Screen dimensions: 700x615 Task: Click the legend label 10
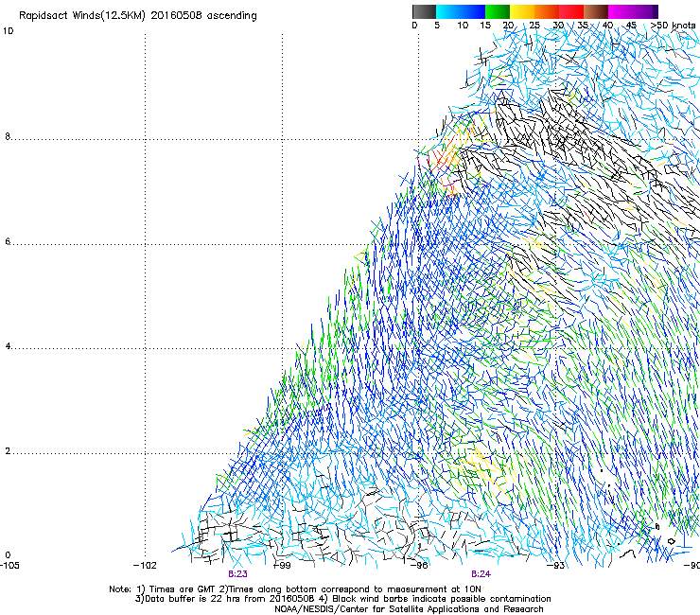(463, 26)
